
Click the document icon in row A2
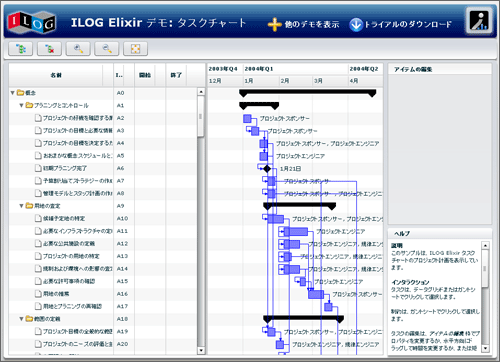[x=38, y=118]
